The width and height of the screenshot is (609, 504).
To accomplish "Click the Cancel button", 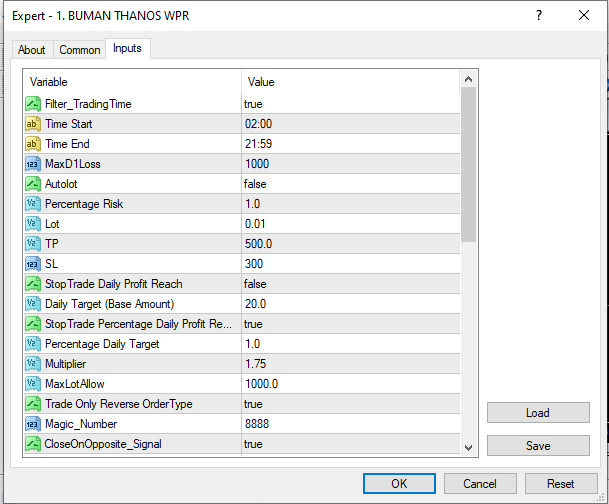I will [x=480, y=483].
